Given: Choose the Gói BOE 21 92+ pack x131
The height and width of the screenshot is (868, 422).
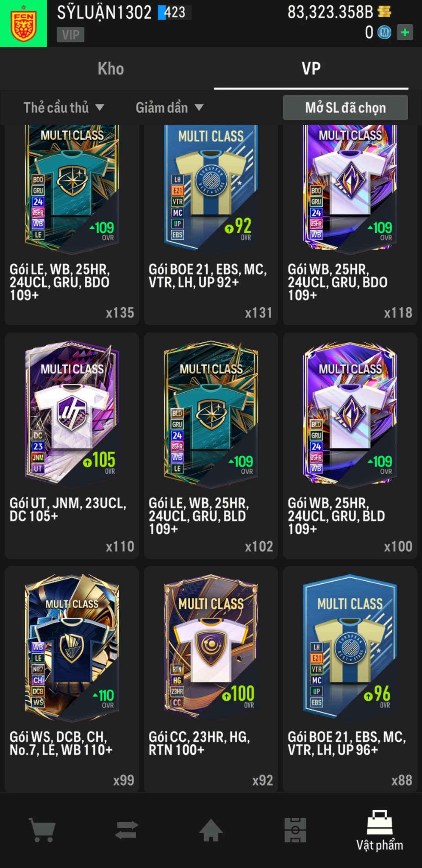Looking at the screenshot, I should (211, 225).
